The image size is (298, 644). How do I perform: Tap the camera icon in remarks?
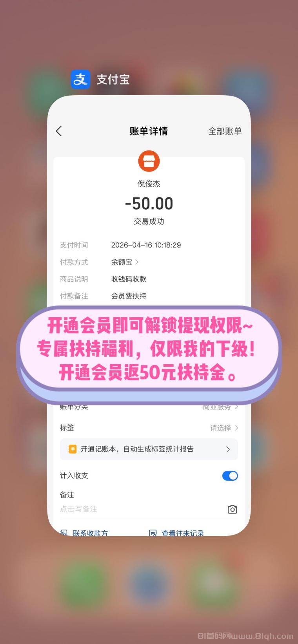coord(232,509)
